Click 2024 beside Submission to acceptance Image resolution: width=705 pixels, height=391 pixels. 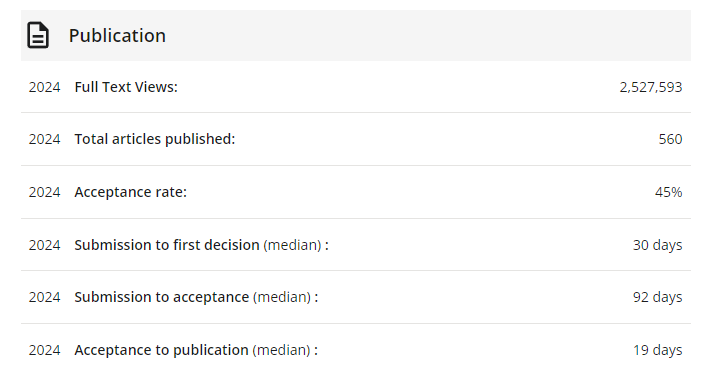[45, 297]
